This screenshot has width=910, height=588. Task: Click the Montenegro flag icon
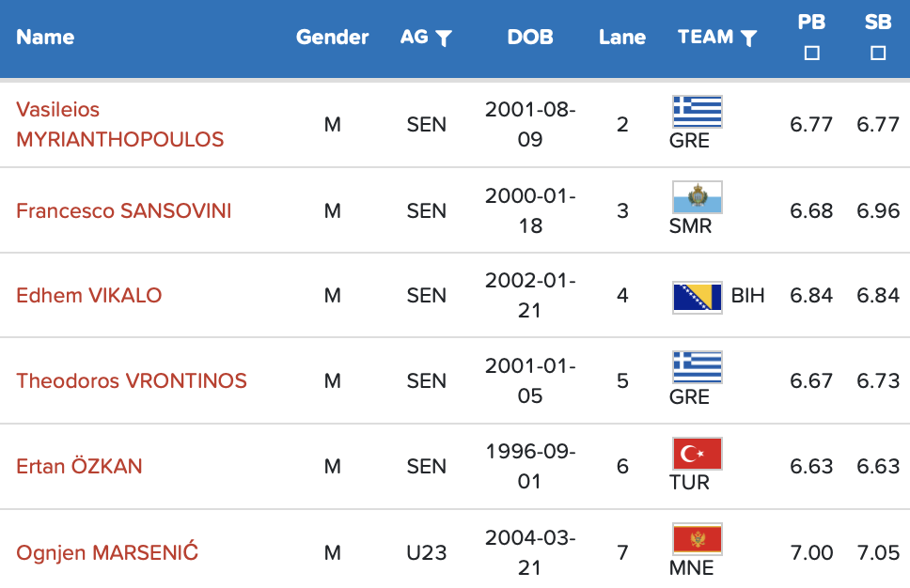point(698,539)
